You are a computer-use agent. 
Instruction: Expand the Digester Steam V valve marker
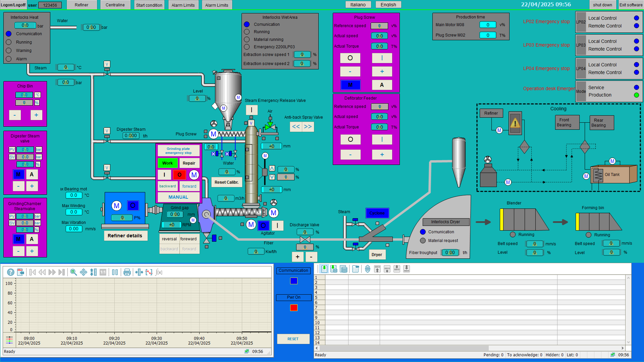(x=107, y=131)
